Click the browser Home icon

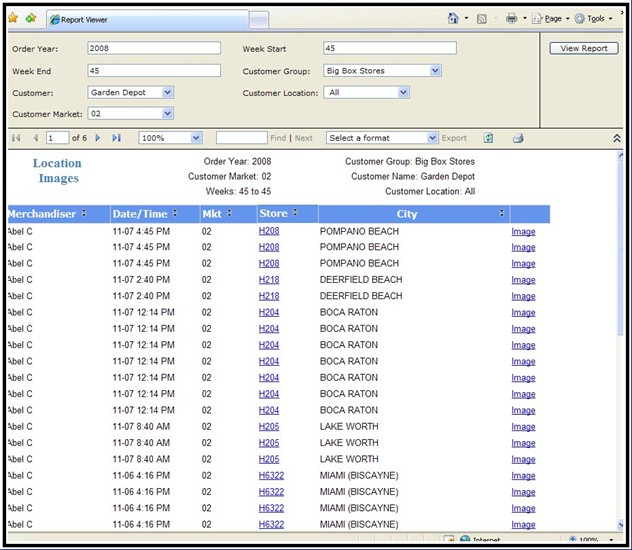click(x=453, y=18)
